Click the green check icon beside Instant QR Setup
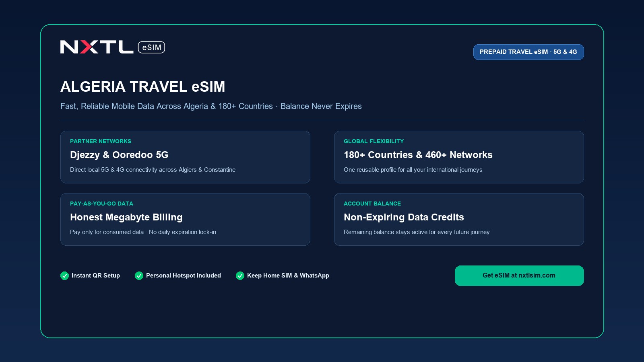 (x=64, y=276)
